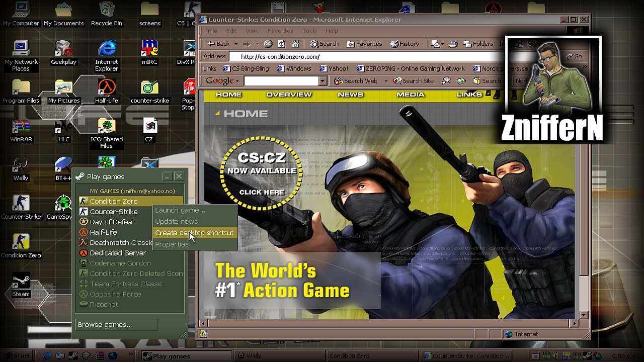Image resolution: width=644 pixels, height=362 pixels.
Task: Open the Yahoo! links bar bookmark
Action: pos(334,68)
